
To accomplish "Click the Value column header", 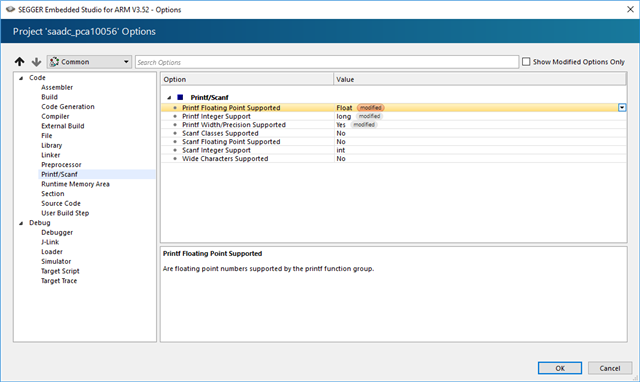I will pyautogui.click(x=480, y=79).
